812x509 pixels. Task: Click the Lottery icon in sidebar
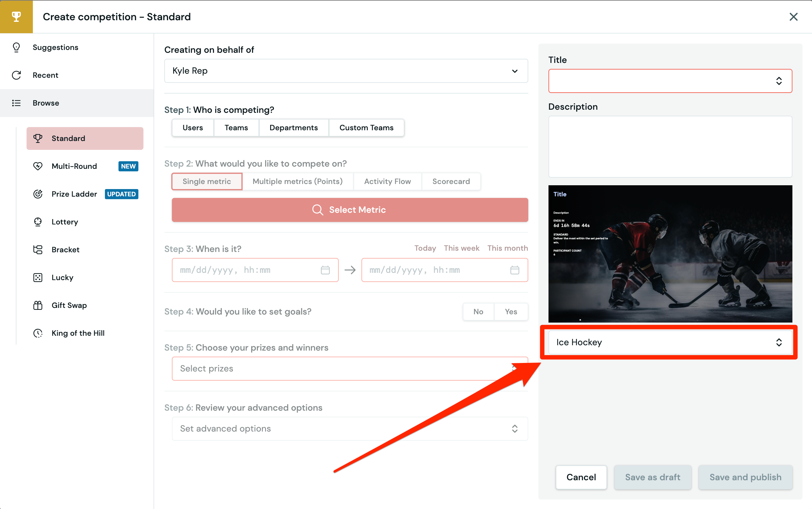[x=38, y=222]
